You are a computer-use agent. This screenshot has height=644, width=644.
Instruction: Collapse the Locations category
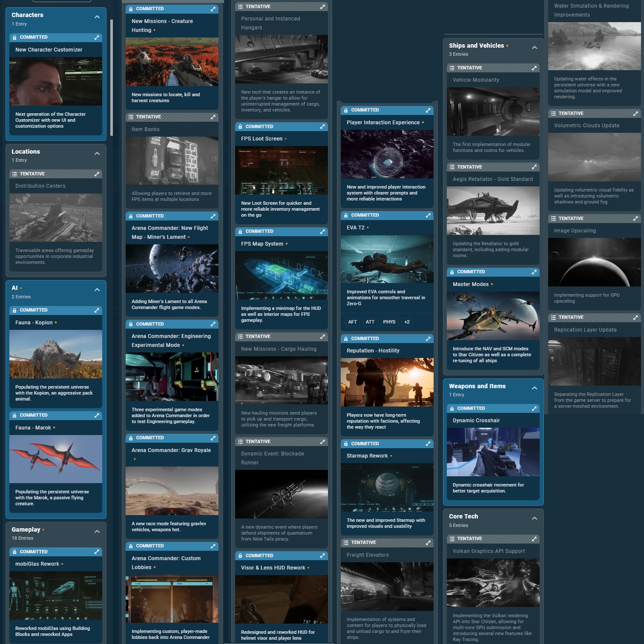click(97, 153)
